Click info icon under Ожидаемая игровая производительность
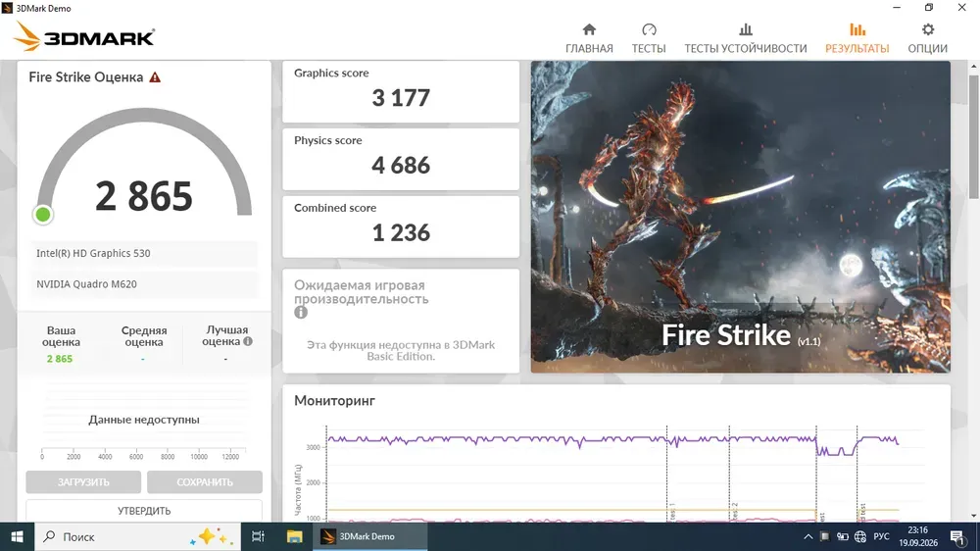 coord(301,313)
